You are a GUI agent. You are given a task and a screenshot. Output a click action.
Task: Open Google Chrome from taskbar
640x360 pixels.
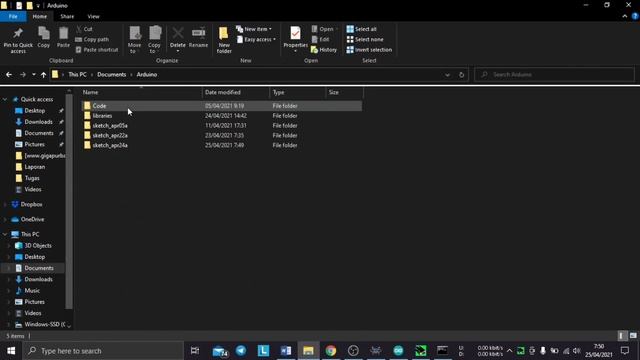[331, 351]
